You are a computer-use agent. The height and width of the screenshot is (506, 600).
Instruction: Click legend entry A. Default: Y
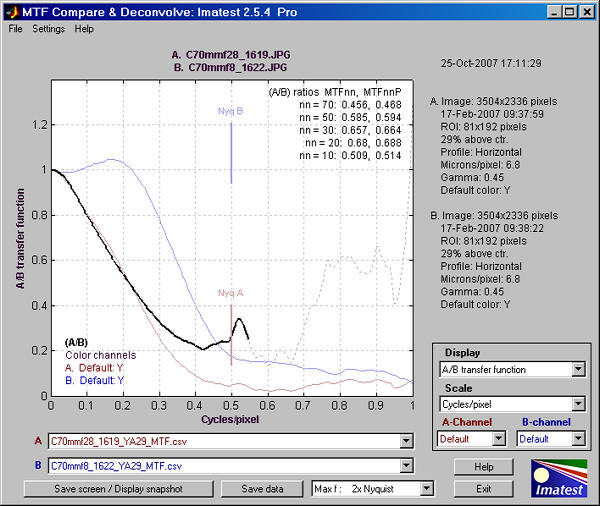94,368
